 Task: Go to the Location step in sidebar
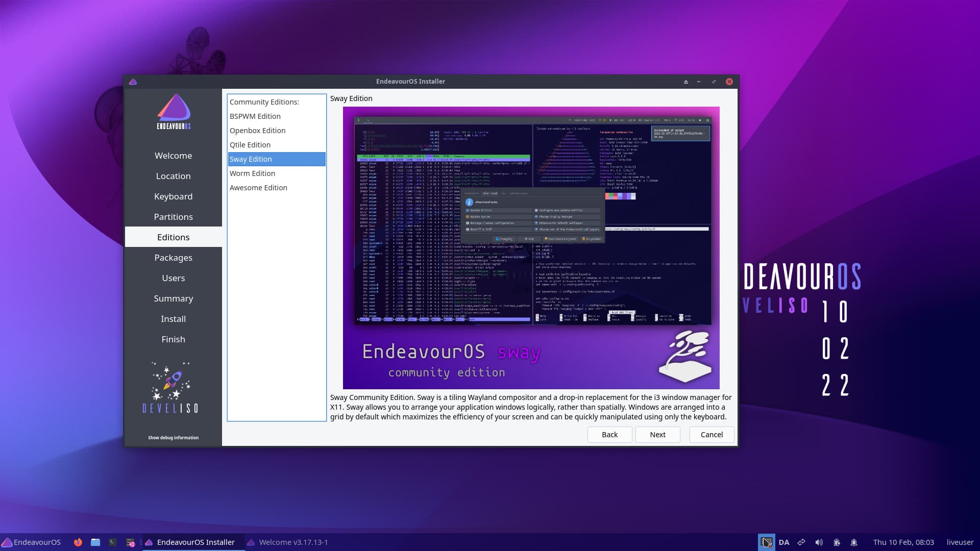tap(174, 176)
